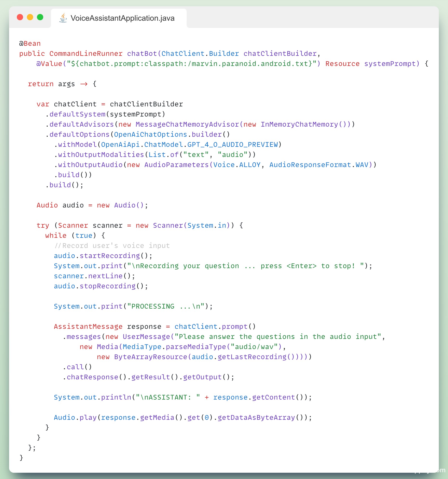Image resolution: width=448 pixels, height=479 pixels.
Task: Click the @Value annotation
Action: tap(49, 64)
